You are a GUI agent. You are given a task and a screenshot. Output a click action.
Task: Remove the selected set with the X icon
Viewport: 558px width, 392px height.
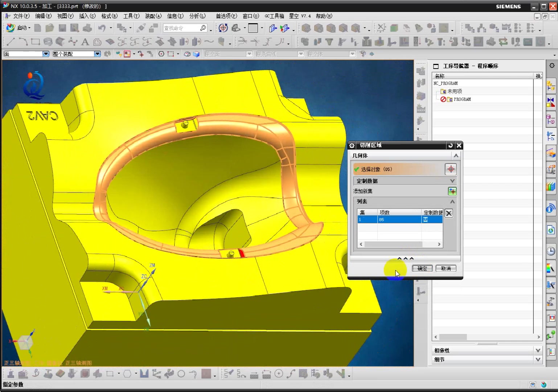pyautogui.click(x=449, y=213)
